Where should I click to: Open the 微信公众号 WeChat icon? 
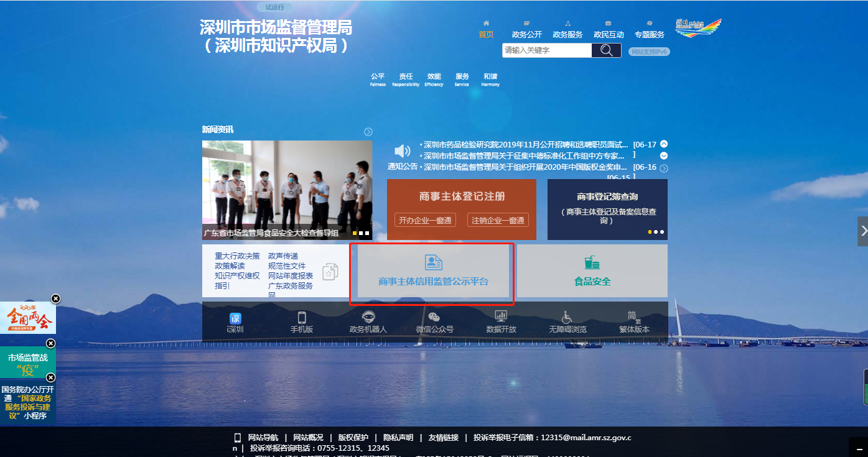point(434,323)
